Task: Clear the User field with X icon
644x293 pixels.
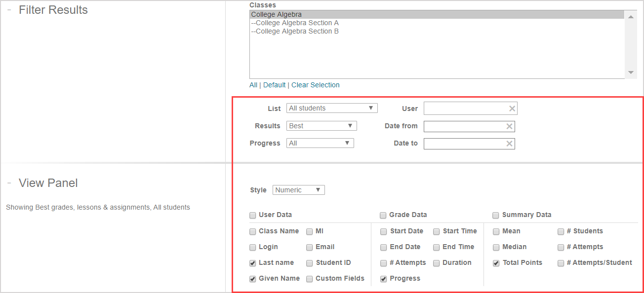Action: (x=512, y=109)
